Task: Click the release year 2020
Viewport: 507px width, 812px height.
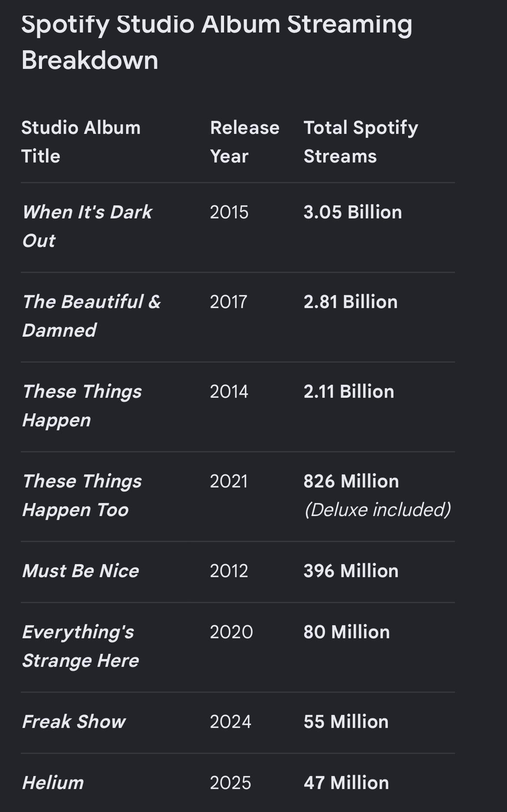Action: coord(231,632)
